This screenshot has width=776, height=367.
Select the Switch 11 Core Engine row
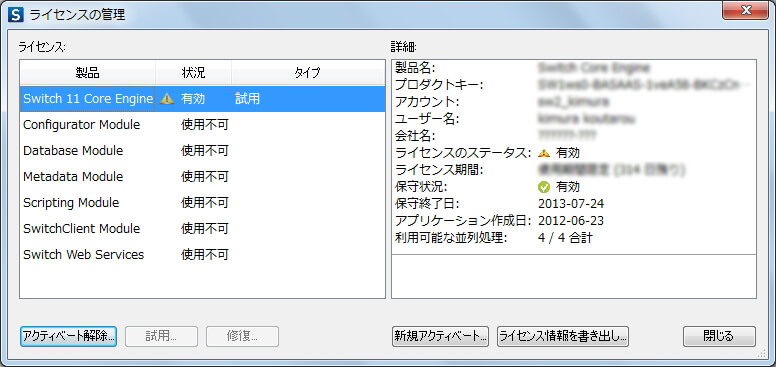pyautogui.click(x=202, y=99)
